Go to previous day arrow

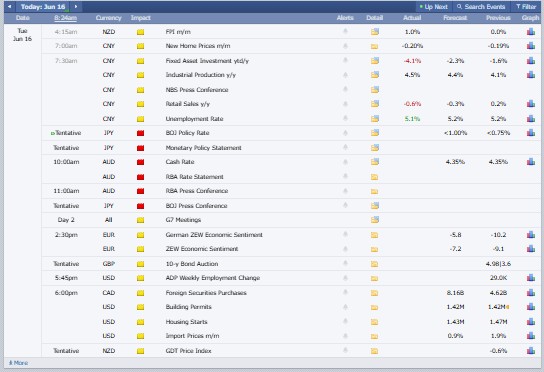point(9,6)
